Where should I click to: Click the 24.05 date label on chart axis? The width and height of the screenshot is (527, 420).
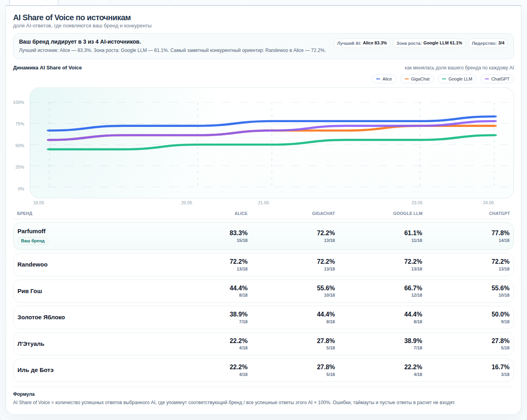489,203
